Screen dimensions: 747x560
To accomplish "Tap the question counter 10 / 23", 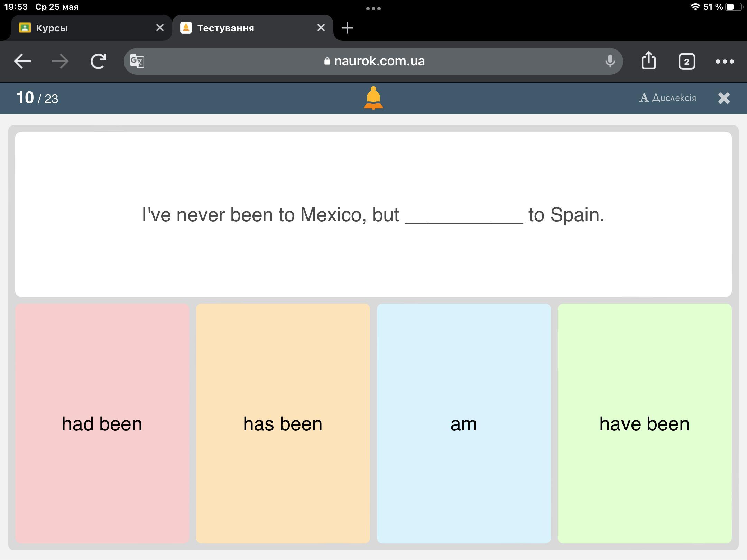I will point(37,98).
